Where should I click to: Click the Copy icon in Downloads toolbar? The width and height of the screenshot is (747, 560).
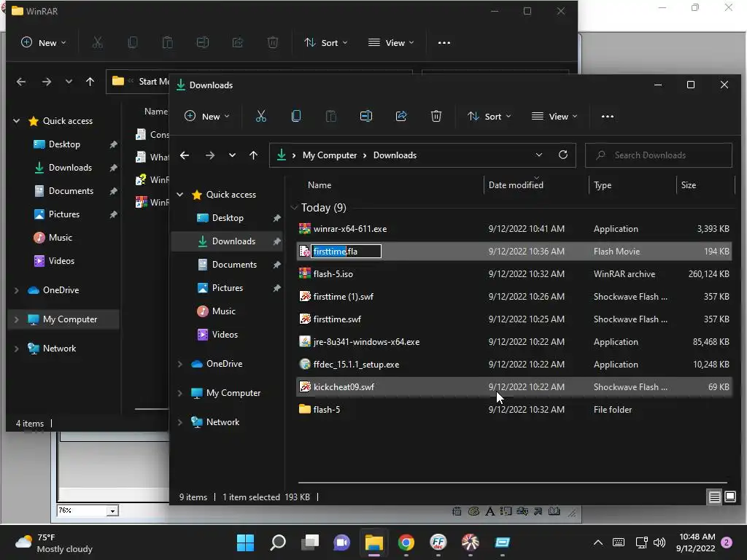[296, 116]
